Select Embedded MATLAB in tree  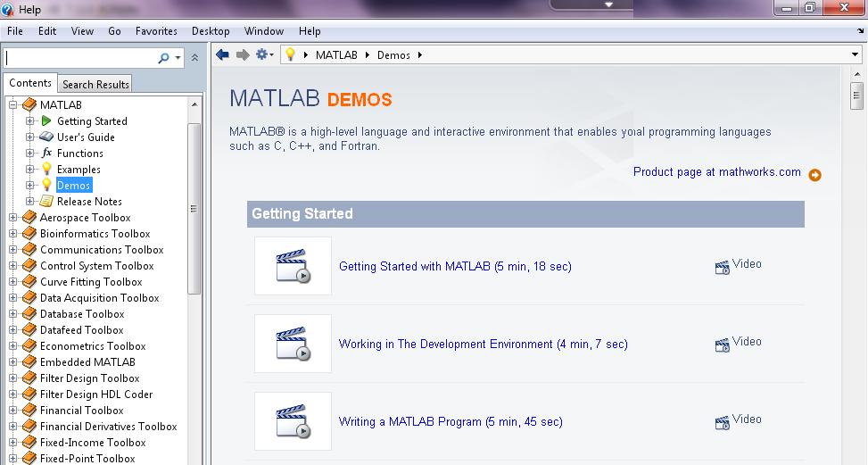coord(87,362)
